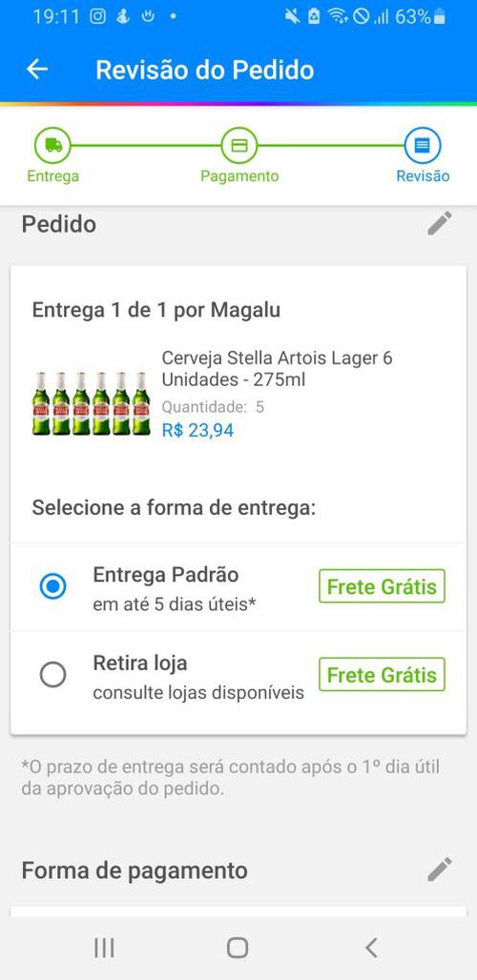477x980 pixels.
Task: Open Cerveja Stella Artois Lager product title
Action: tap(277, 369)
